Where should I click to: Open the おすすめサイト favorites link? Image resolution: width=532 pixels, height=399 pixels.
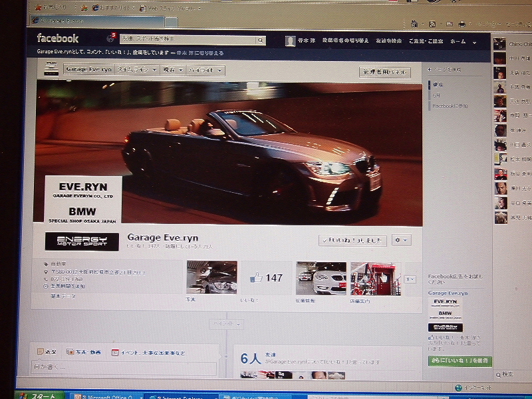(x=114, y=8)
